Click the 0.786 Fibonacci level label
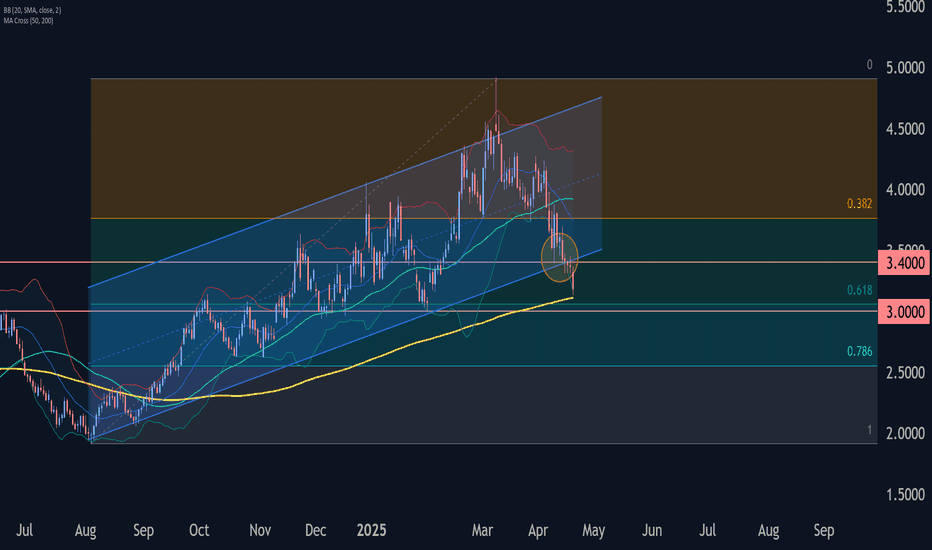Viewport: 932px width, 550px height. click(859, 351)
